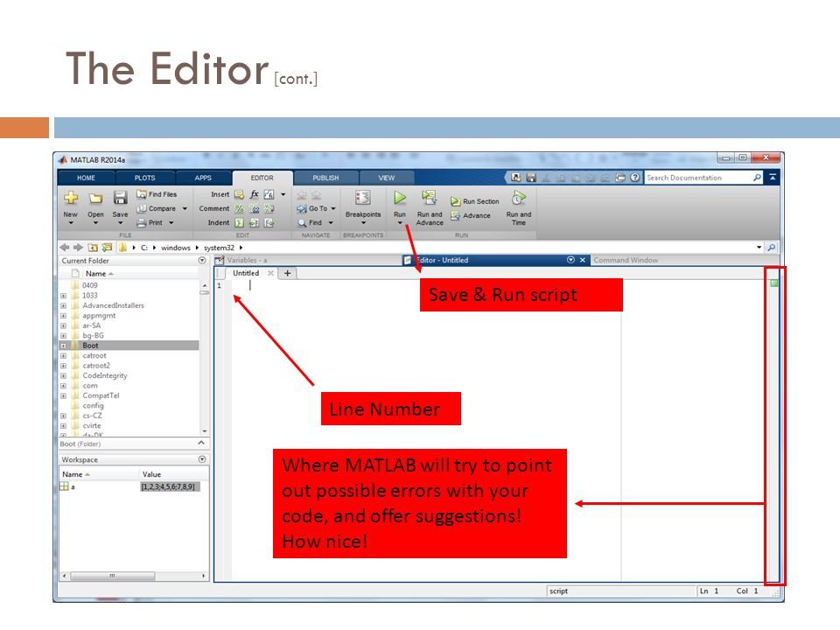Select the Untitled document tab
Image resolution: width=840 pixels, height=630 pixels.
tap(246, 273)
